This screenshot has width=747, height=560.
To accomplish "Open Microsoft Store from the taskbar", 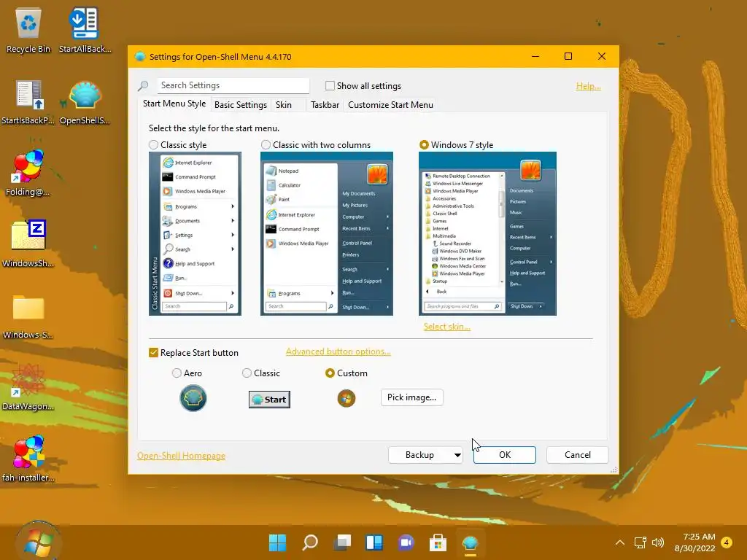I will click(x=438, y=542).
